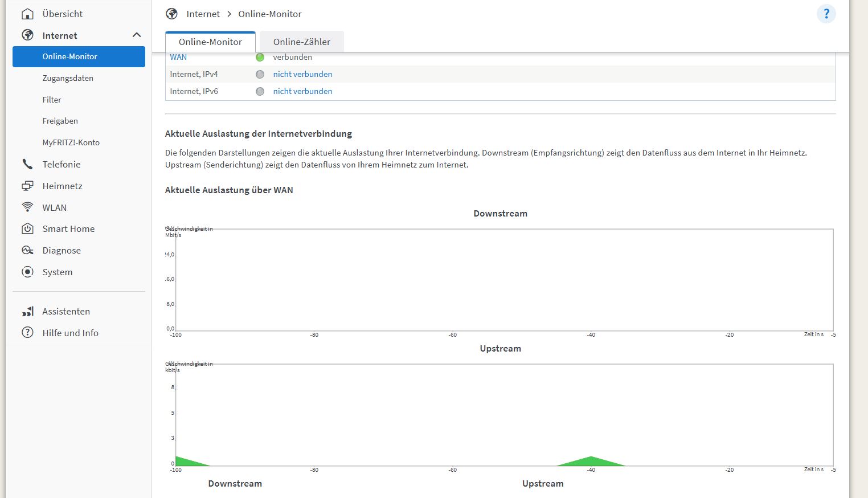Viewport: 868px width, 498px height.
Task: Click the grey IPv6 status indicator
Action: [260, 91]
